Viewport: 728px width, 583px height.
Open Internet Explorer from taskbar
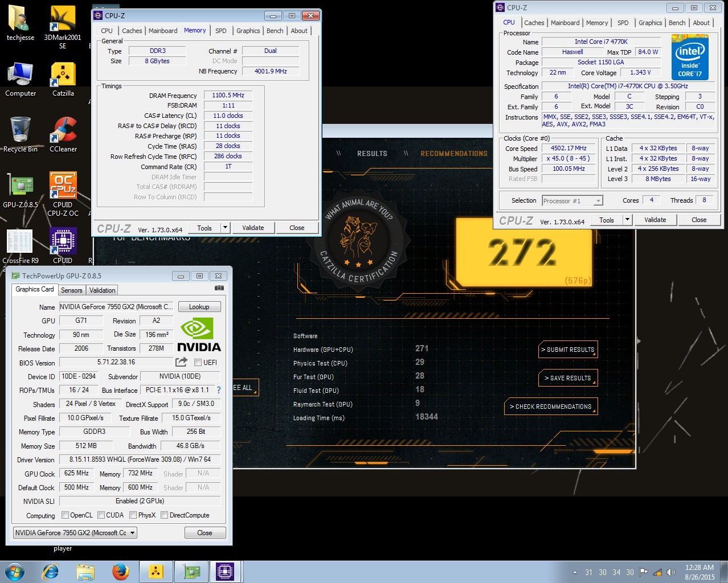click(51, 572)
